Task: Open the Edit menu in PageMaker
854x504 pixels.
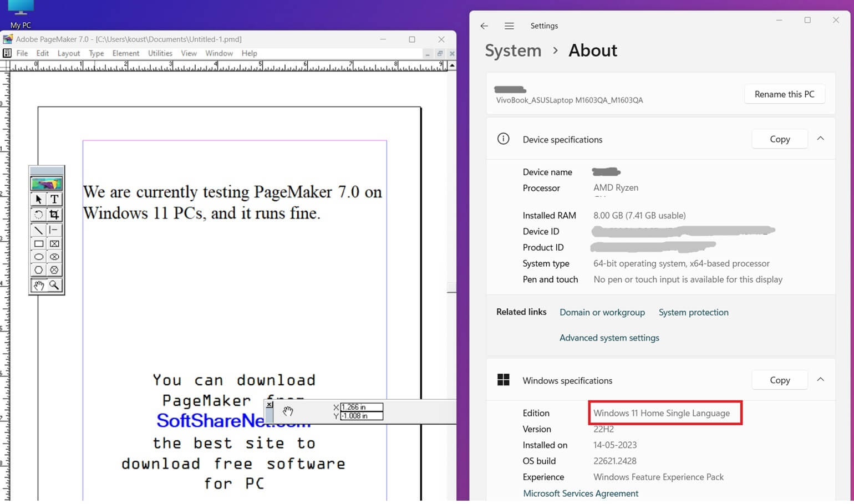Action: pos(43,53)
